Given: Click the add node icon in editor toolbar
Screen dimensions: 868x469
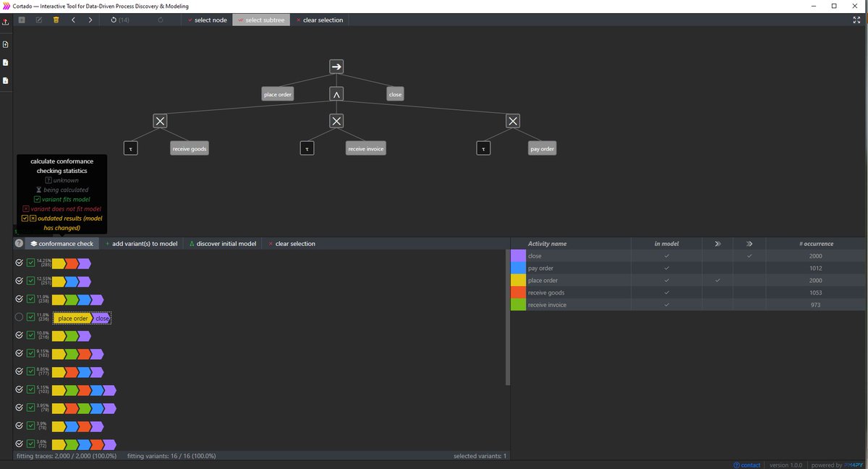Looking at the screenshot, I should pos(22,20).
